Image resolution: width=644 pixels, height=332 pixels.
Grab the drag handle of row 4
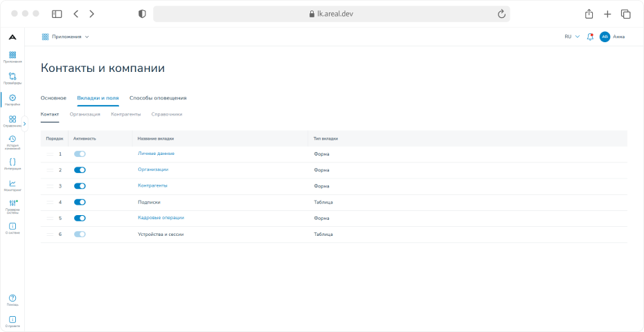(x=50, y=203)
